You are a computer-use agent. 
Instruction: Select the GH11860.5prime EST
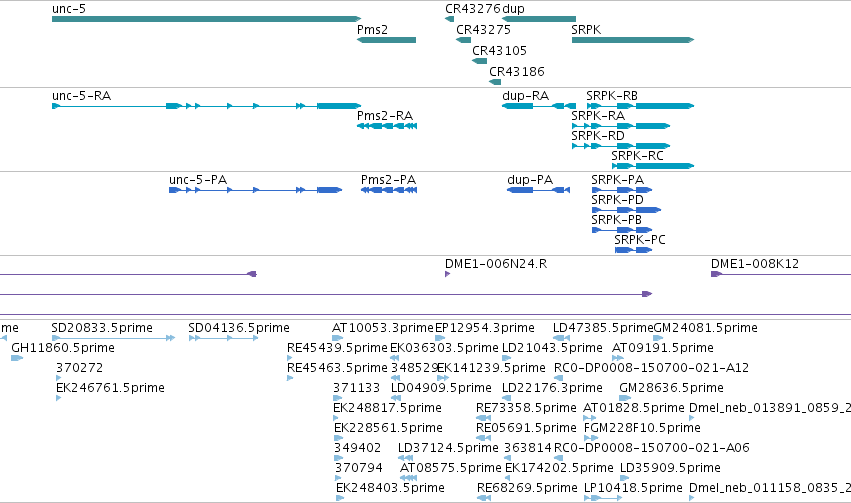pos(17,358)
